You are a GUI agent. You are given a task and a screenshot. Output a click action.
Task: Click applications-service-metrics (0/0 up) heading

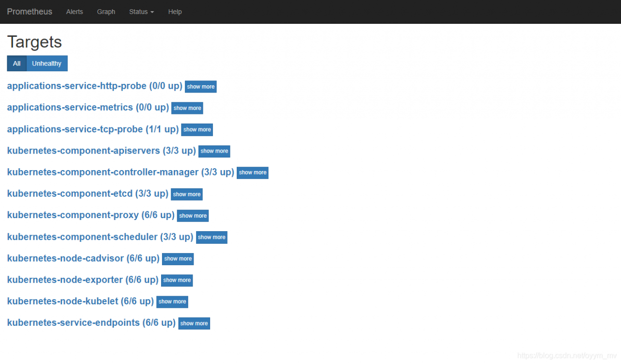coord(88,108)
